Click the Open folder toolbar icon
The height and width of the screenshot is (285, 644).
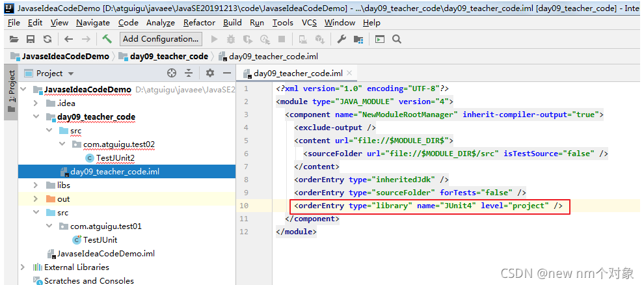coord(14,39)
